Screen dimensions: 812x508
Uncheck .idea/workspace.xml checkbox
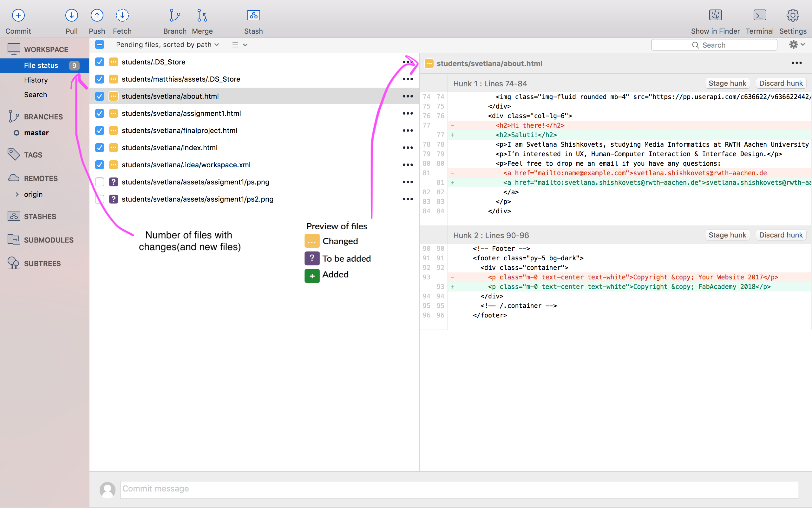[x=99, y=165]
